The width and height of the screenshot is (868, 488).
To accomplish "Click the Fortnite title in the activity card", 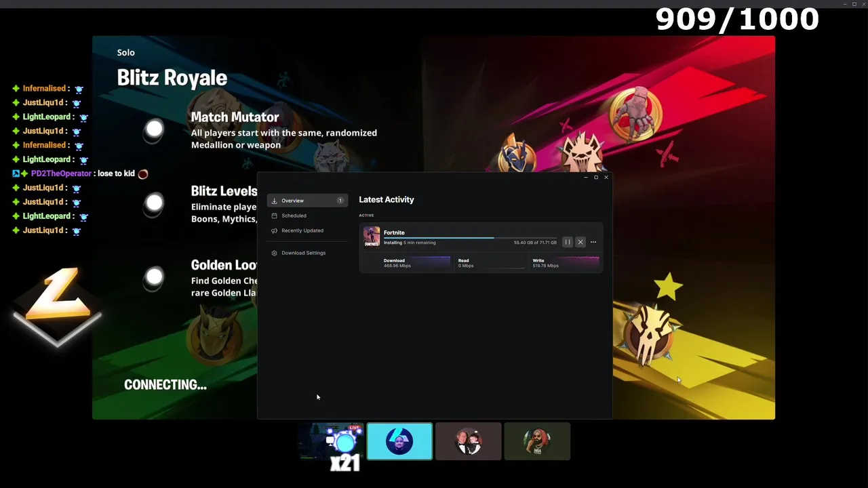I will click(x=394, y=232).
